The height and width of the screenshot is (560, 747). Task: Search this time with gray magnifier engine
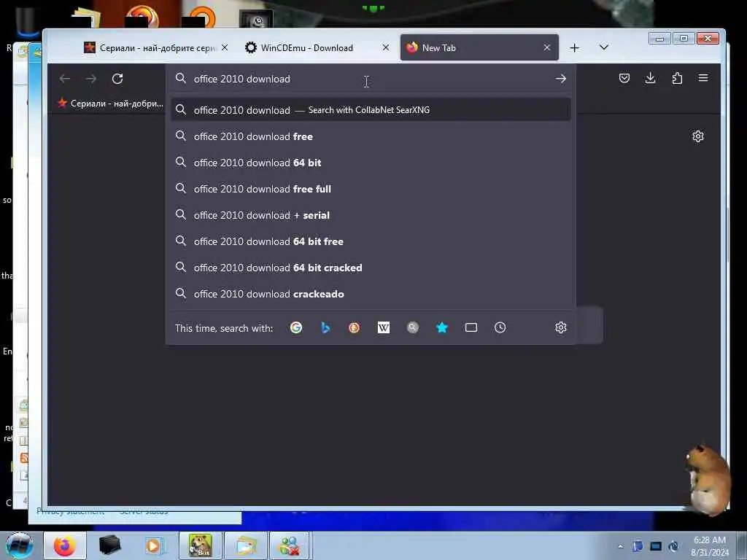[x=413, y=327]
